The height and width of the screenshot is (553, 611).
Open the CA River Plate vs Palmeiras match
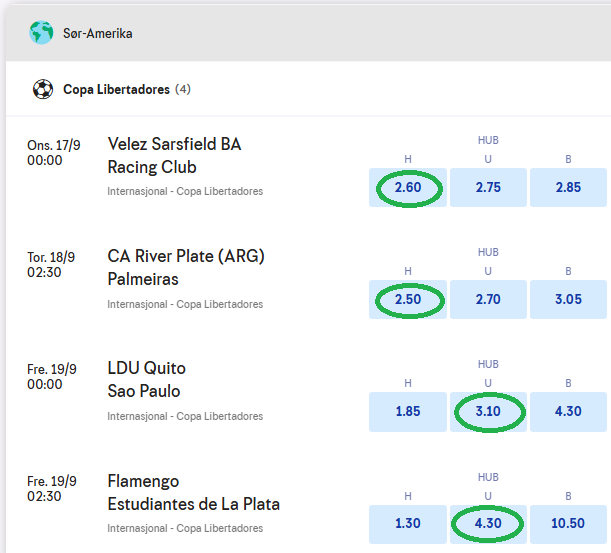[186, 267]
